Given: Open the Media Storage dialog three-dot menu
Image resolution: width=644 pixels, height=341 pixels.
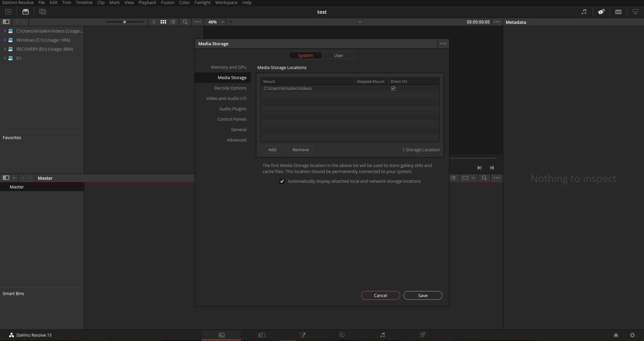Looking at the screenshot, I should (x=443, y=44).
